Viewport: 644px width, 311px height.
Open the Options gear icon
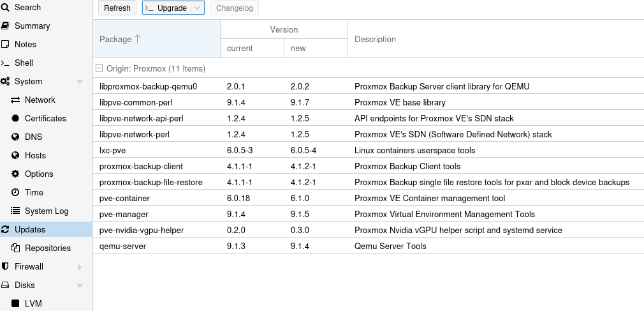click(15, 174)
